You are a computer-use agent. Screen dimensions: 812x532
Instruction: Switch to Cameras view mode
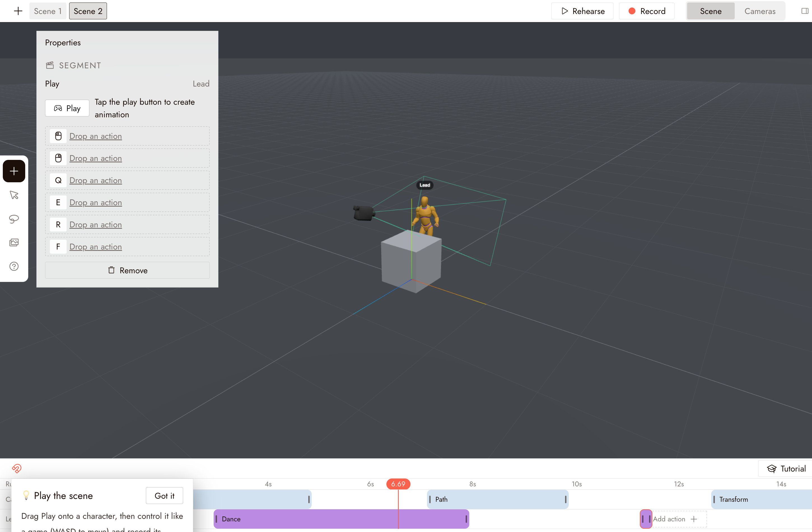coord(760,11)
